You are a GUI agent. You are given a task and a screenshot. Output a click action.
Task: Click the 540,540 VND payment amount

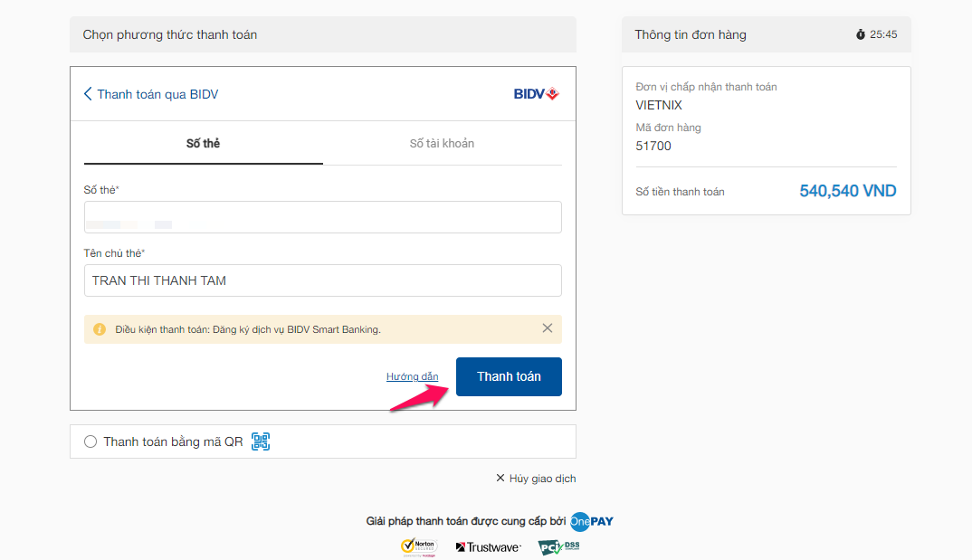point(847,191)
